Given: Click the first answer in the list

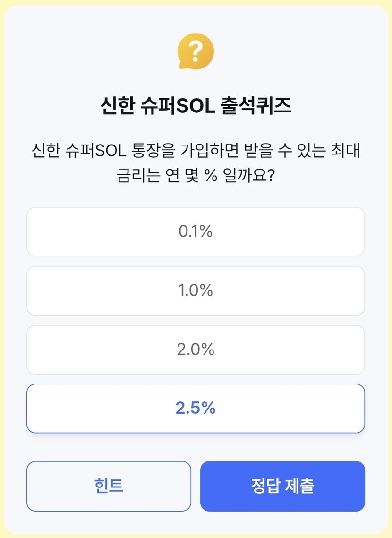Looking at the screenshot, I should 196,232.
